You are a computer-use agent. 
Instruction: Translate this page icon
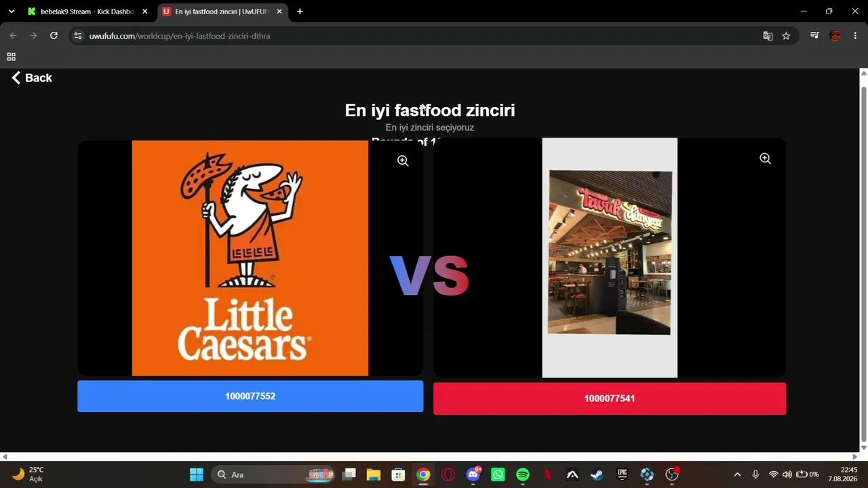point(768,36)
